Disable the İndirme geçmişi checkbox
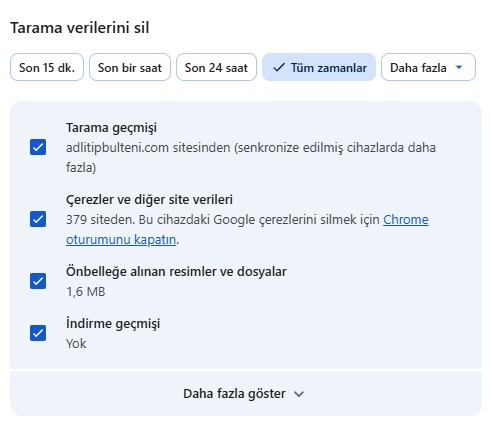 38,333
